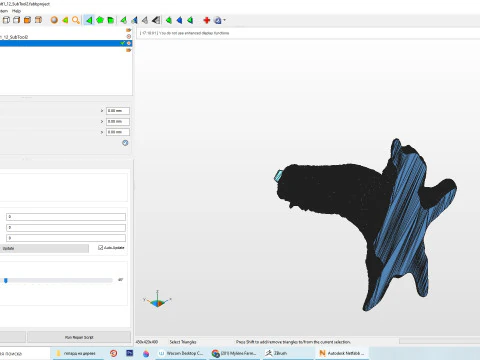Click the gray triangle icon

coord(145,20)
